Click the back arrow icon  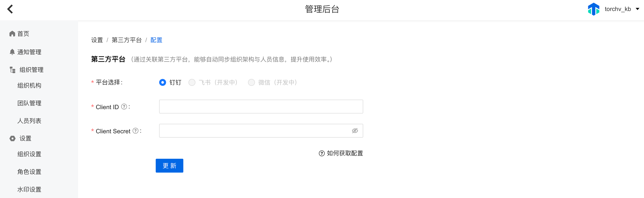pos(10,9)
